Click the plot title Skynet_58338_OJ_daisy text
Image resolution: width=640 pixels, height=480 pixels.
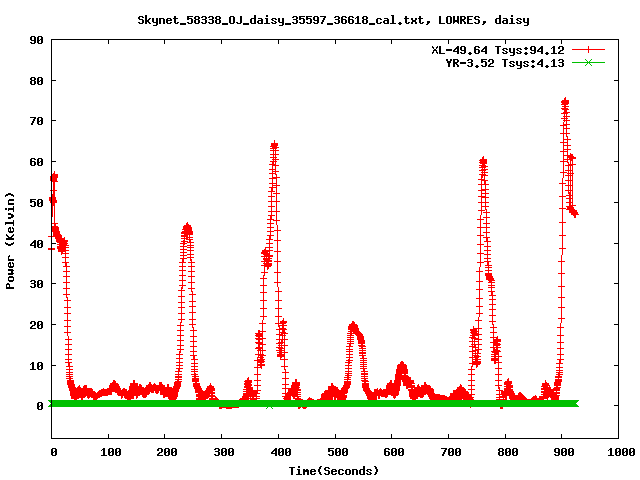coord(333,20)
